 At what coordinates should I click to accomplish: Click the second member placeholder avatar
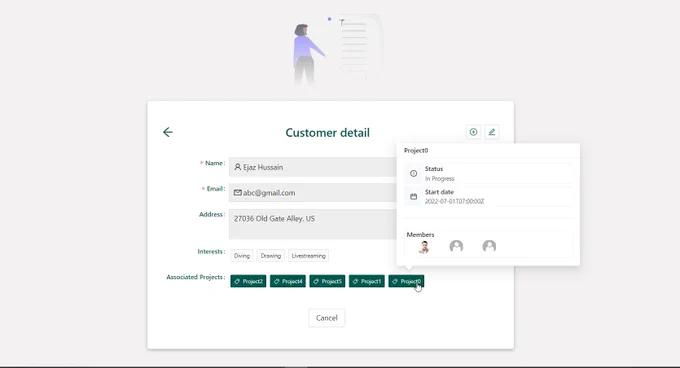[456, 246]
